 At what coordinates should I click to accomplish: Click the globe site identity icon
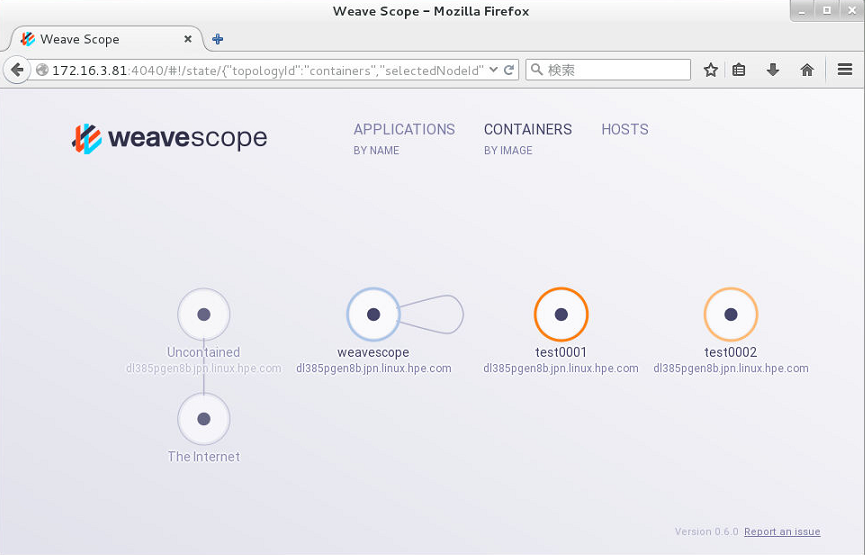(x=42, y=70)
